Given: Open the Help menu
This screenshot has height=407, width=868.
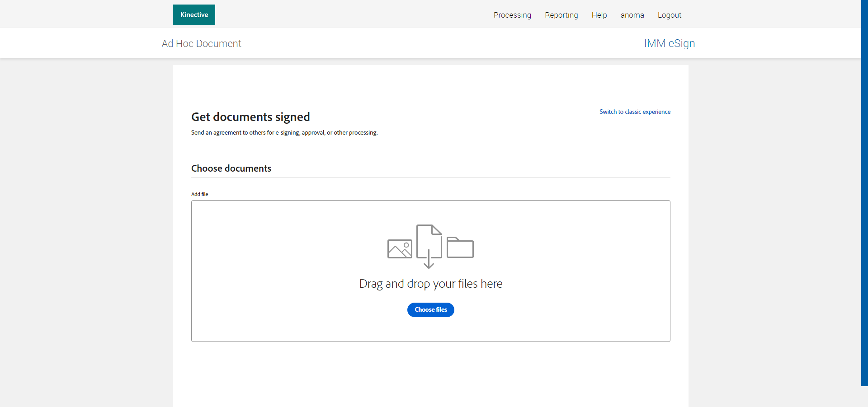Looking at the screenshot, I should tap(599, 15).
